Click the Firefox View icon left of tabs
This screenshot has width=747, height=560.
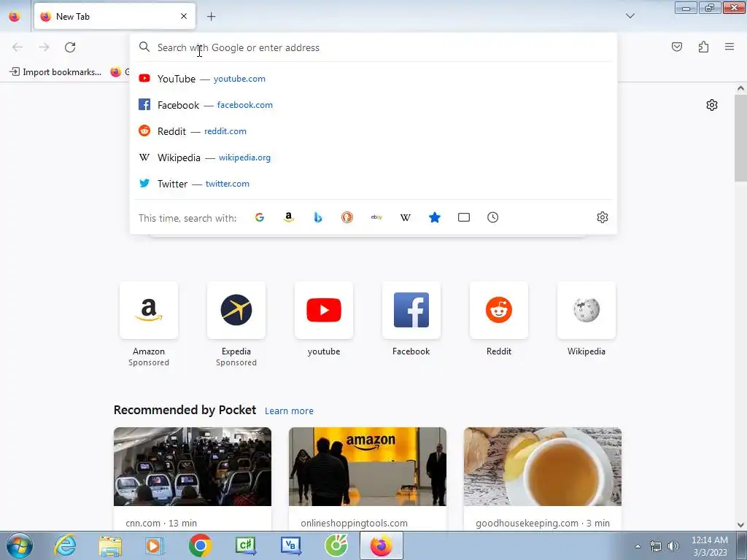point(15,16)
